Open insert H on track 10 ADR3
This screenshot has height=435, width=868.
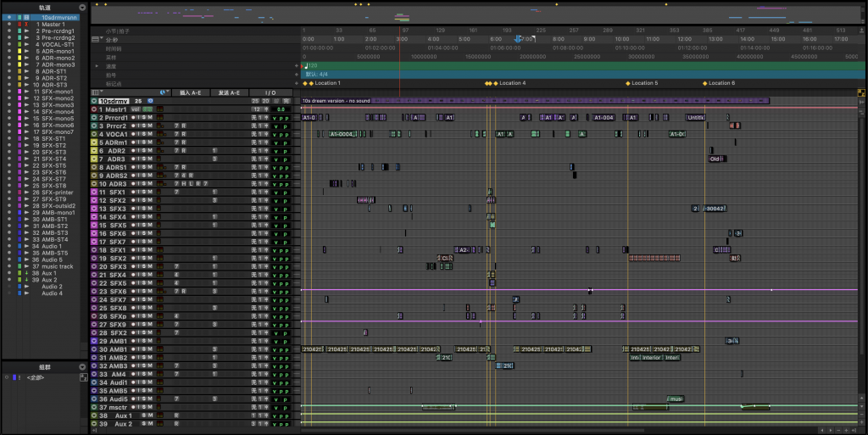(184, 184)
